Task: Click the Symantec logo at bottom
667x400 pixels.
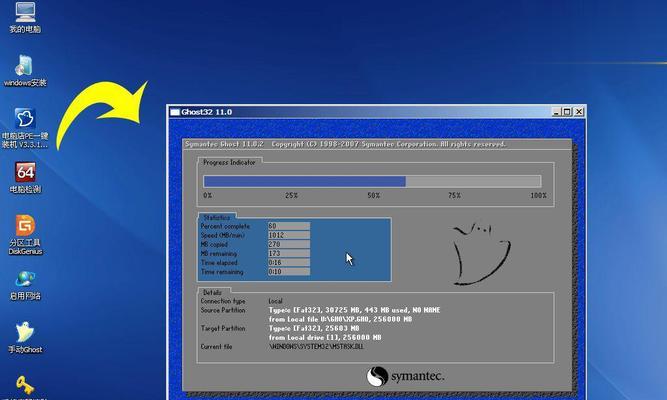Action: (x=405, y=377)
